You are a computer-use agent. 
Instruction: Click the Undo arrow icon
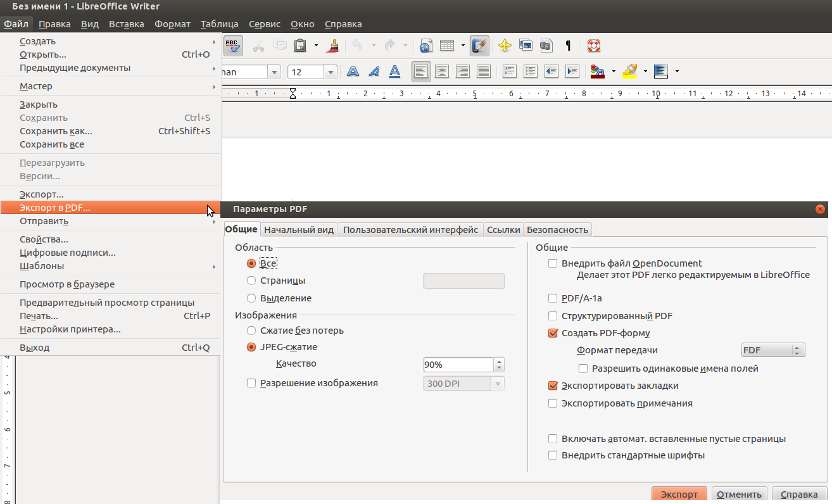click(356, 45)
